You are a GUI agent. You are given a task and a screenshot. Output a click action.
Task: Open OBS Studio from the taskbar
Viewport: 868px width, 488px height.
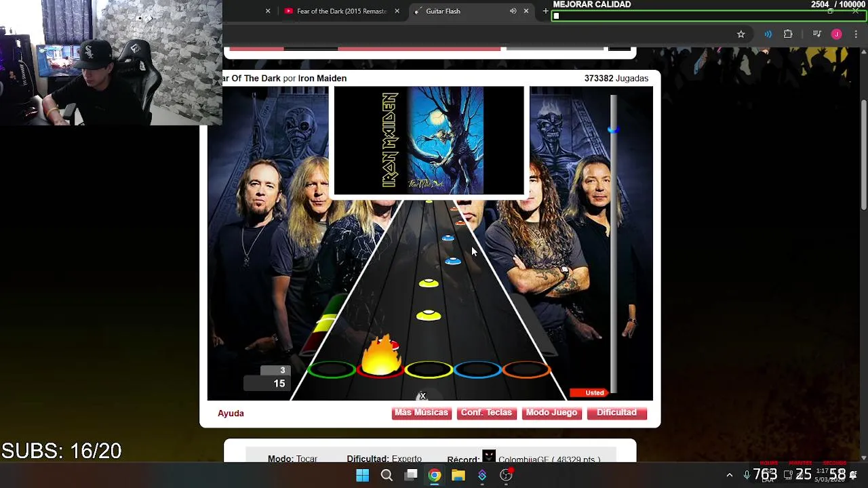(x=506, y=475)
